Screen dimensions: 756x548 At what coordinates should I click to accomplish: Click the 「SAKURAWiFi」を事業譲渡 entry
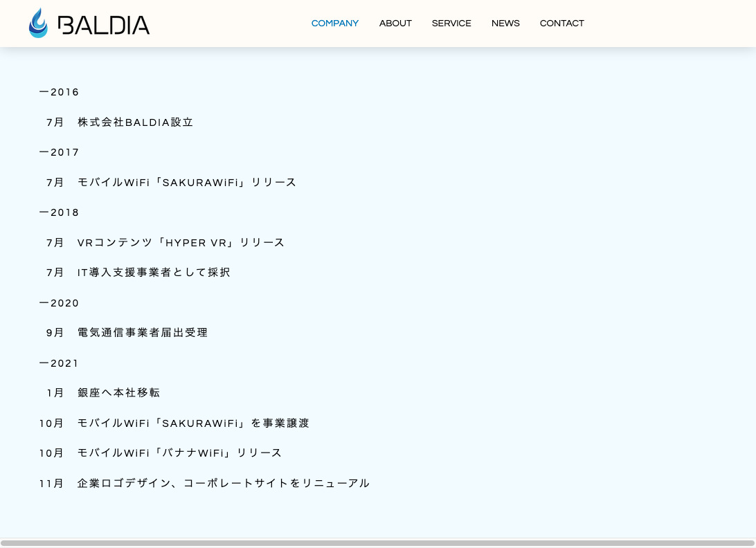pyautogui.click(x=193, y=423)
